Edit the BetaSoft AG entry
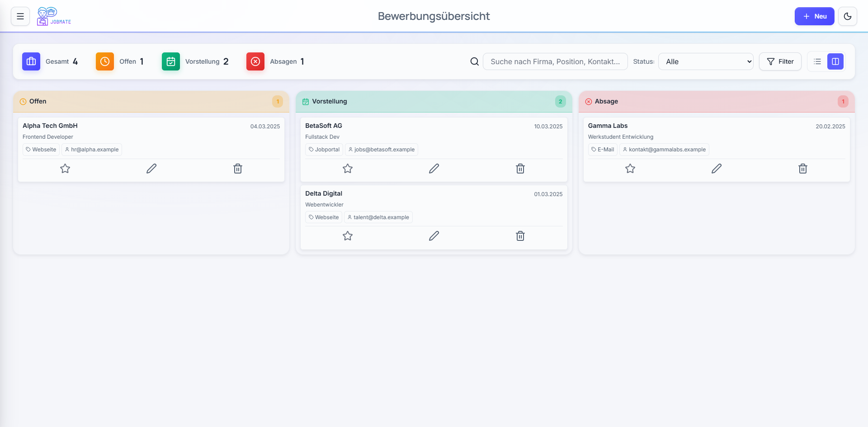The image size is (868, 427). click(434, 169)
